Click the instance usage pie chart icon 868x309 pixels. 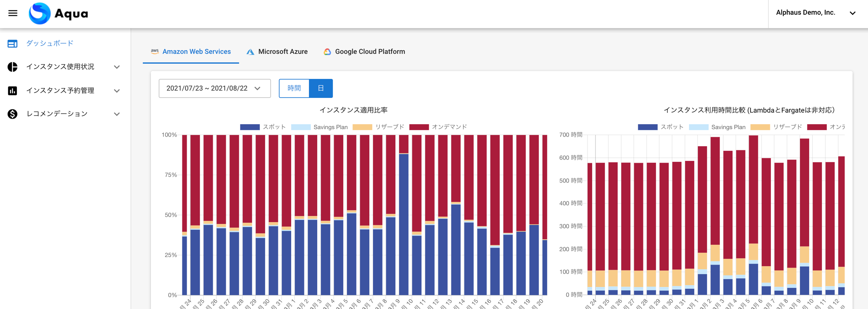pos(12,67)
